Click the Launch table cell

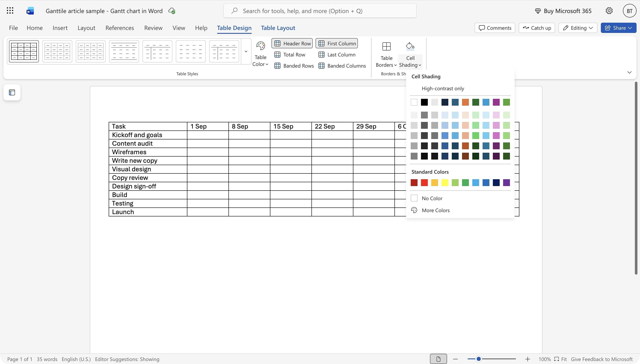point(148,212)
